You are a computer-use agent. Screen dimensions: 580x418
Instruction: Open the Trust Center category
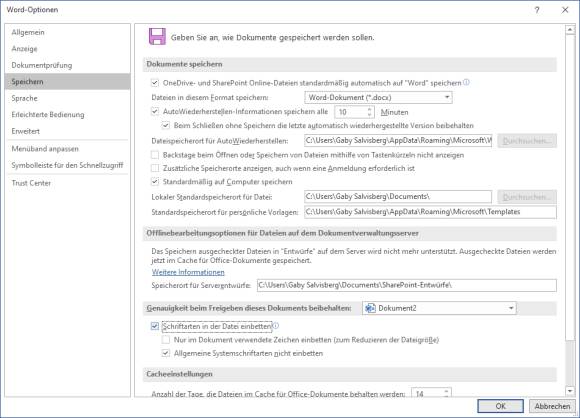[67, 183]
